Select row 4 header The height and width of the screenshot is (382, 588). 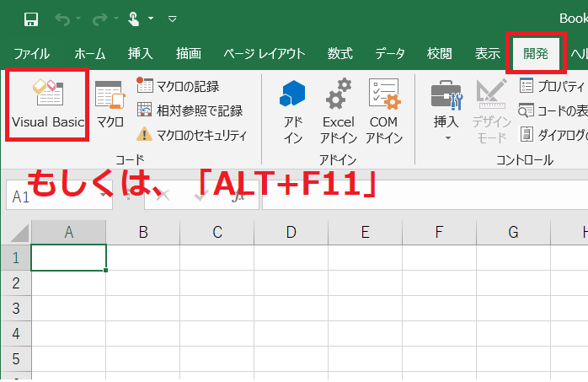(16, 334)
